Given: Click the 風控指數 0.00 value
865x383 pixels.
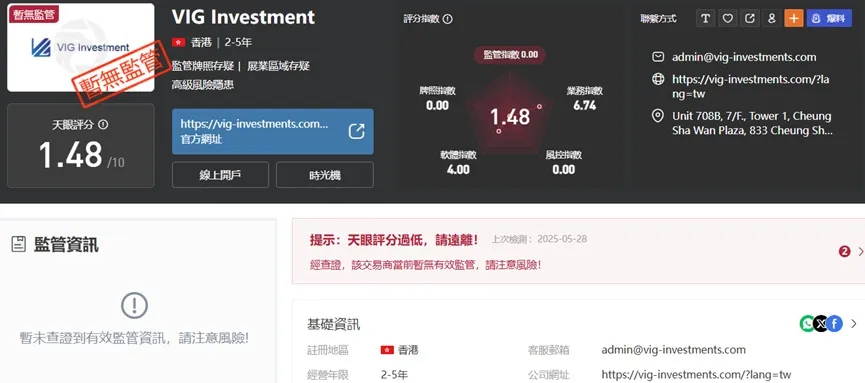Looking at the screenshot, I should (x=564, y=169).
